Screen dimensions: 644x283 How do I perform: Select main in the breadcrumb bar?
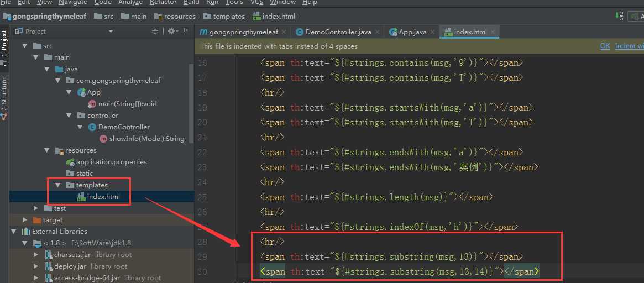tap(134, 17)
